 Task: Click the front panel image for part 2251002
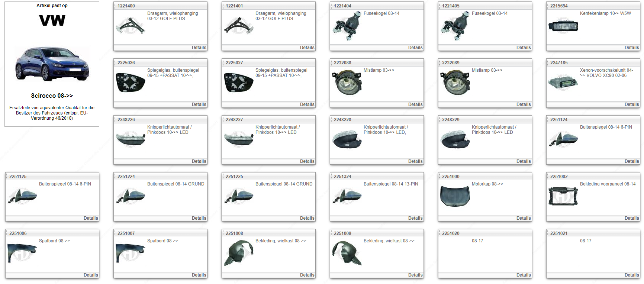[x=563, y=196]
